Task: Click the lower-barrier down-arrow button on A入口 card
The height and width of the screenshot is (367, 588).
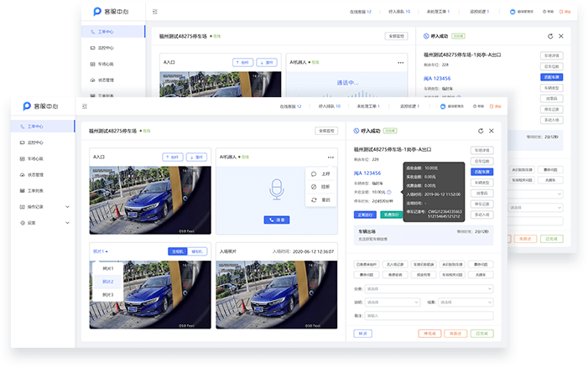Action: 196,157
